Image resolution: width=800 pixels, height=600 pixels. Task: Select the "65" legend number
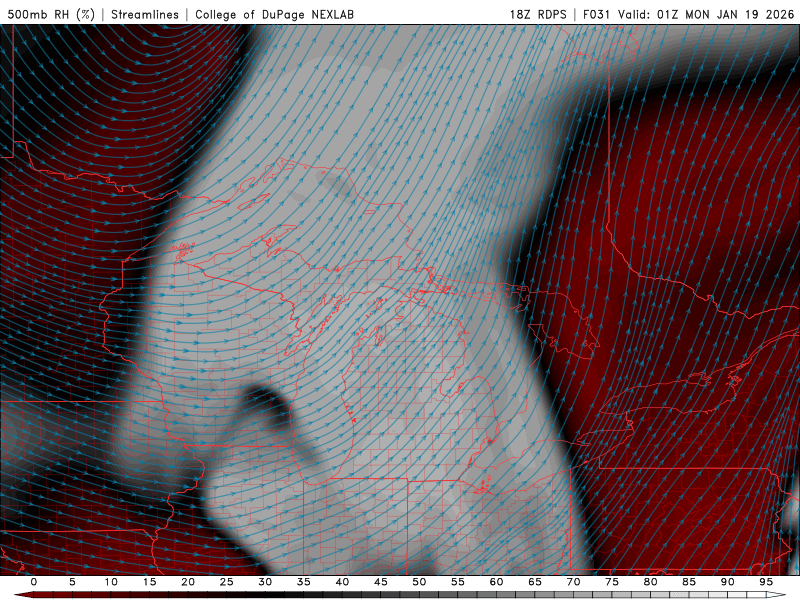tap(535, 582)
